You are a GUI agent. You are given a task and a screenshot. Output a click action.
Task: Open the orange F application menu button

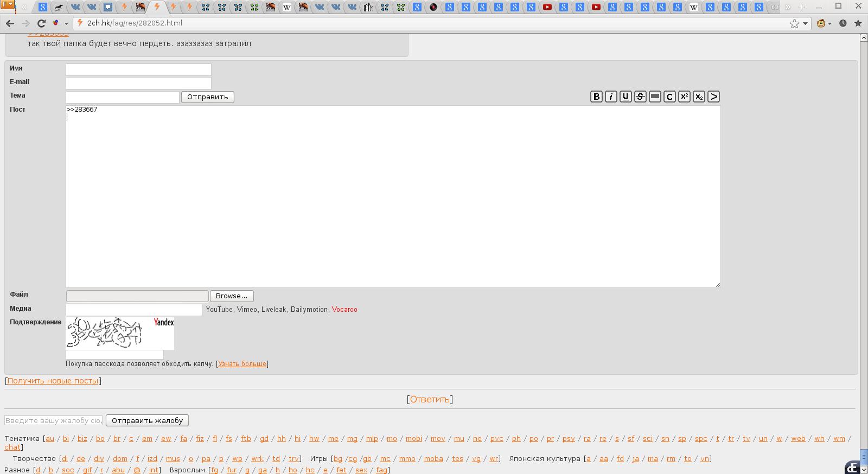point(7,5)
